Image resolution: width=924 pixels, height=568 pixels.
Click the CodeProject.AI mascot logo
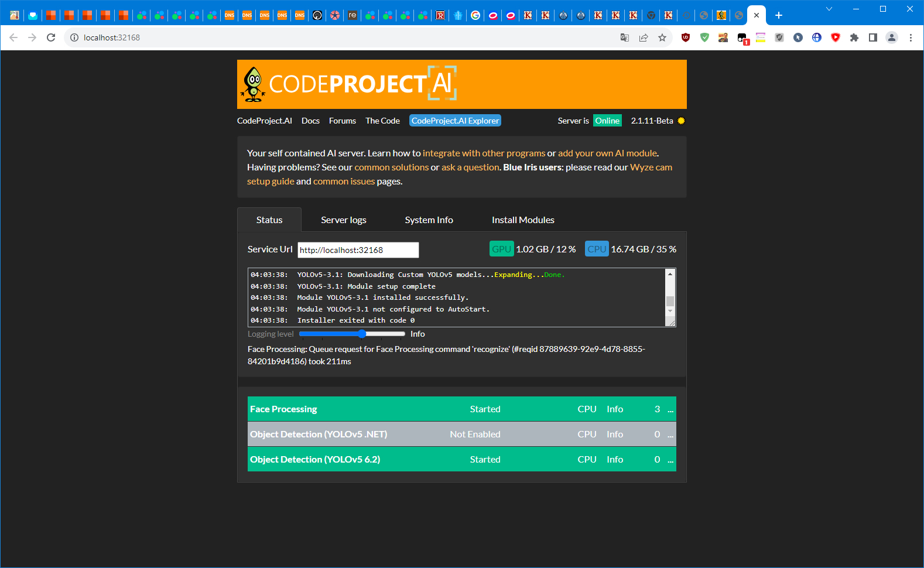tap(253, 84)
